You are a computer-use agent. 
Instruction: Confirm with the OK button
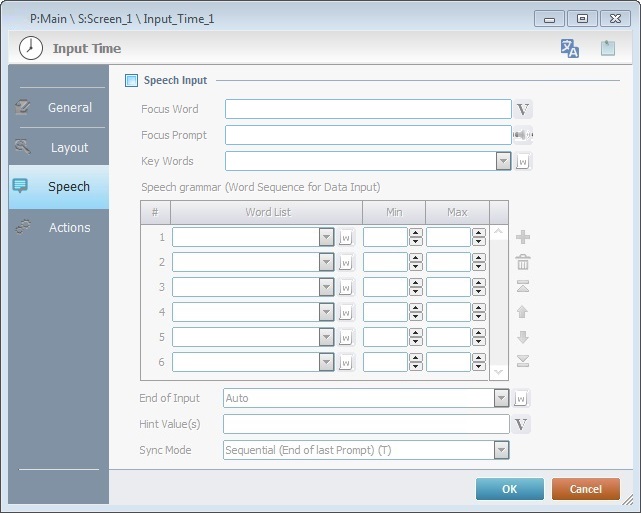(510, 489)
